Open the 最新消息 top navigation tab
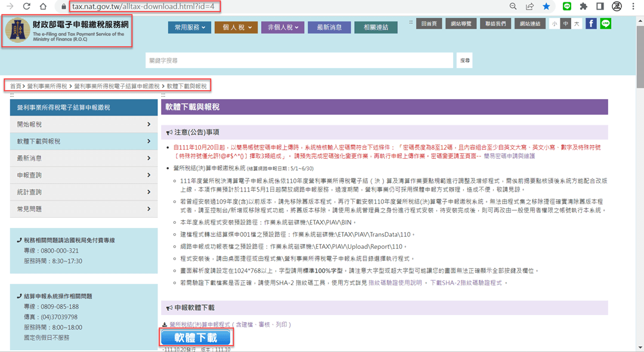Screen dimensions: 644x352 click(329, 27)
